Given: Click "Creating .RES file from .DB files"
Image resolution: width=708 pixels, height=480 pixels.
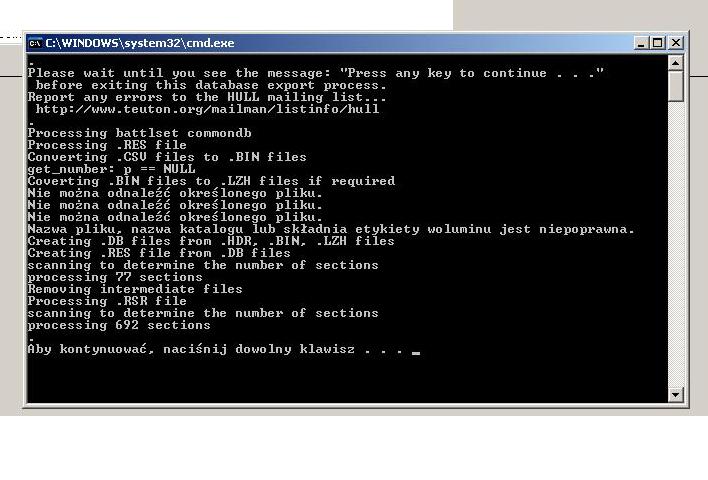Looking at the screenshot, I should (x=159, y=253).
